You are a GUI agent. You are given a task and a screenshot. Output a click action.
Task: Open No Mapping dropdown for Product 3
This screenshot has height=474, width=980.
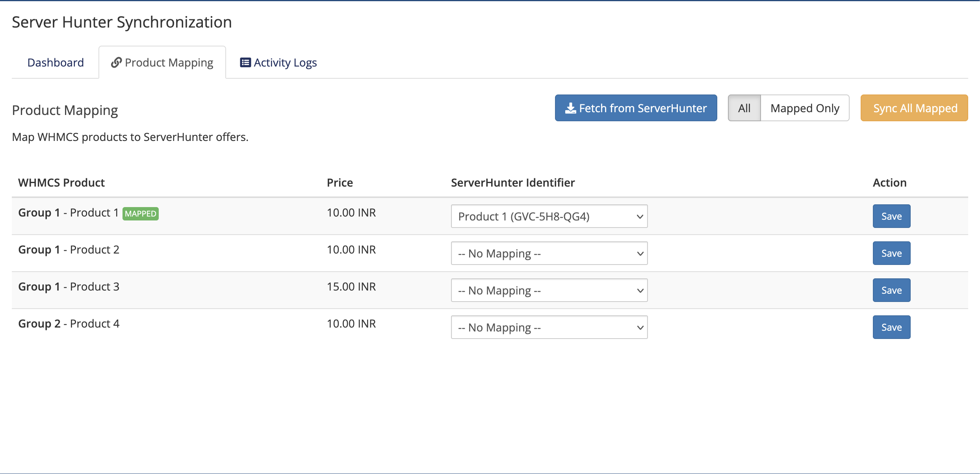(549, 290)
